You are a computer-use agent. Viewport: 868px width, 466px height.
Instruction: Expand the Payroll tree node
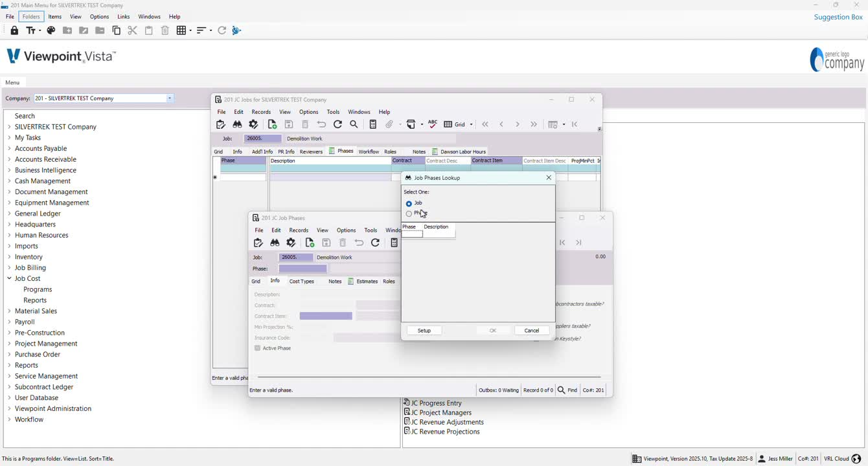point(9,322)
